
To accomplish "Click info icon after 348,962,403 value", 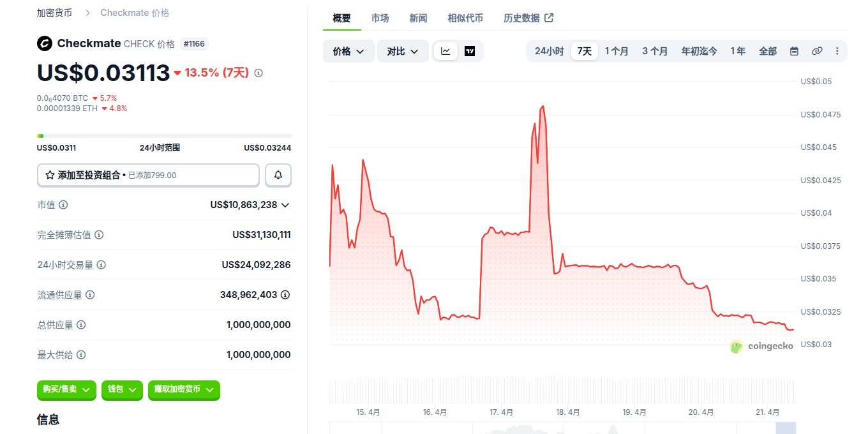I will click(285, 295).
